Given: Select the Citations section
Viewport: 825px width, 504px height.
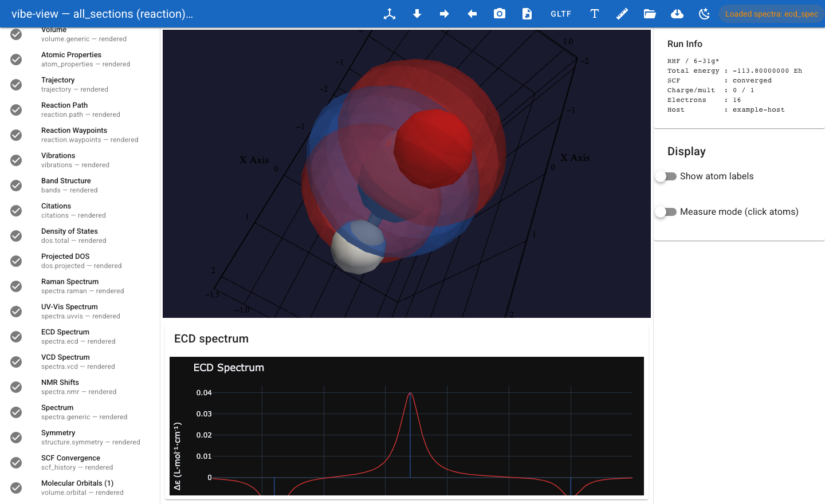Looking at the screenshot, I should pyautogui.click(x=80, y=211).
